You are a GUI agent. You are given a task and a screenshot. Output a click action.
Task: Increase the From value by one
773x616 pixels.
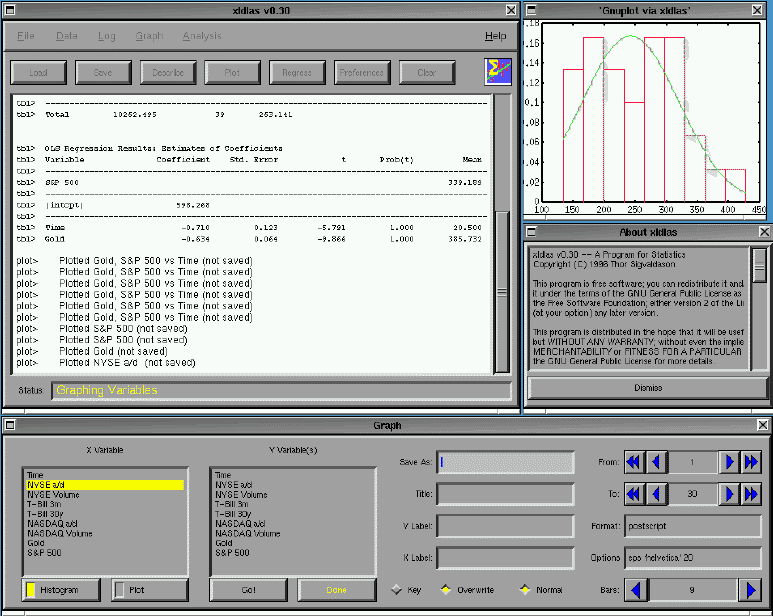731,462
